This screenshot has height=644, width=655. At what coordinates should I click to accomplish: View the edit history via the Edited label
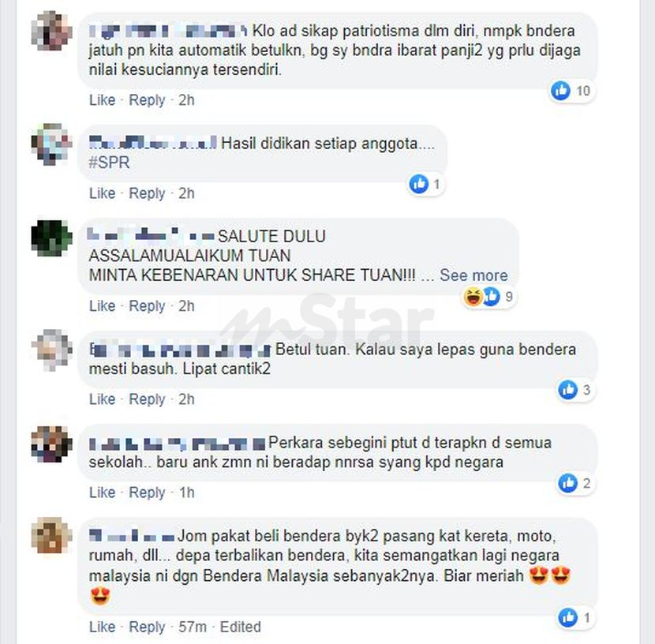[x=240, y=627]
